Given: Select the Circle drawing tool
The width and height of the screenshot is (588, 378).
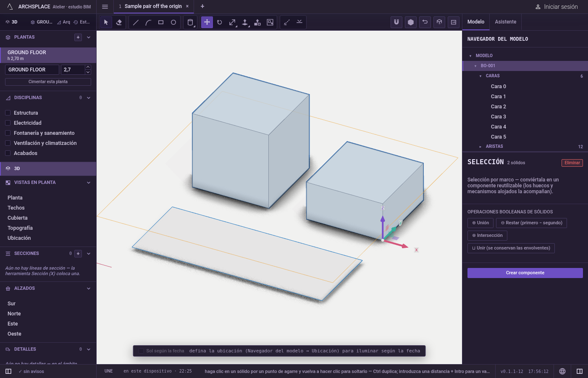Looking at the screenshot, I should coord(173,22).
